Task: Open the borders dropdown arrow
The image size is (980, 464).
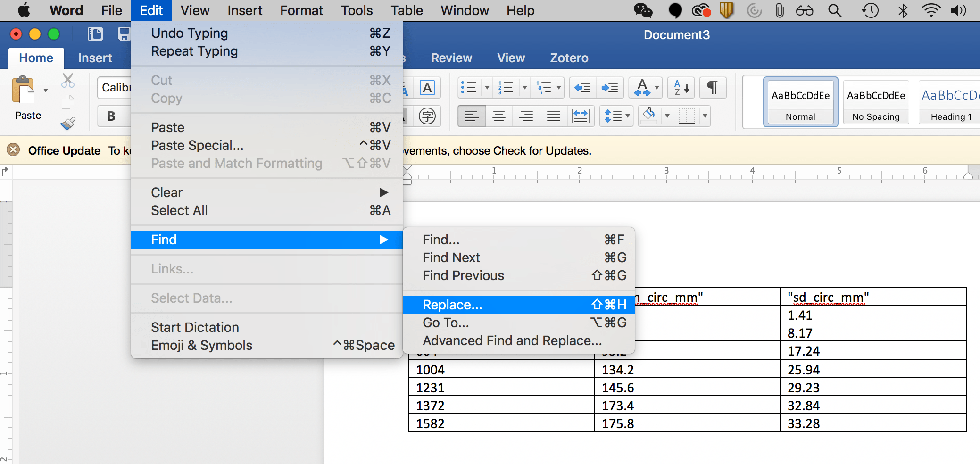Action: pyautogui.click(x=705, y=116)
